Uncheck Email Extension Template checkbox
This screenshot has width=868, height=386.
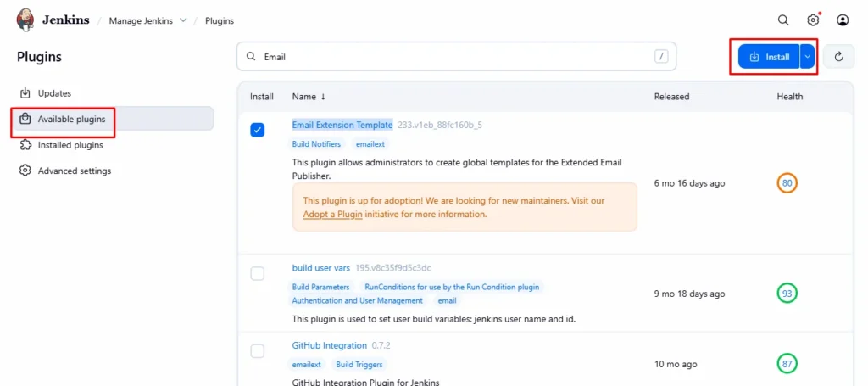(x=258, y=130)
